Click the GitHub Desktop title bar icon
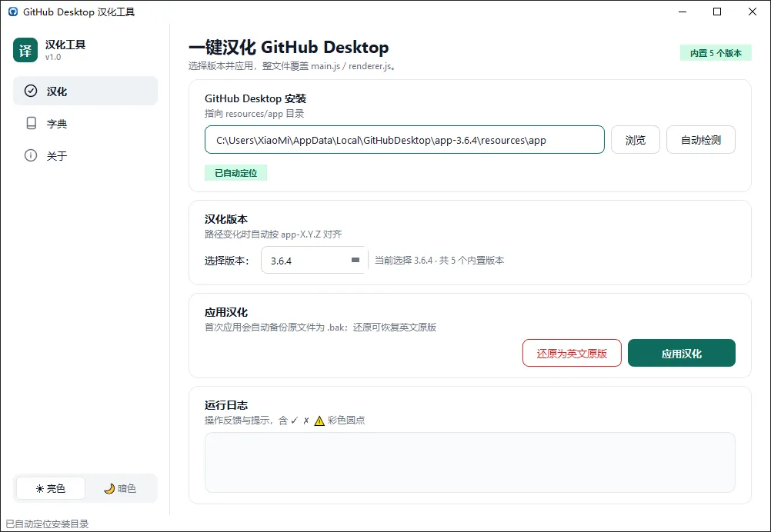 pos(13,12)
